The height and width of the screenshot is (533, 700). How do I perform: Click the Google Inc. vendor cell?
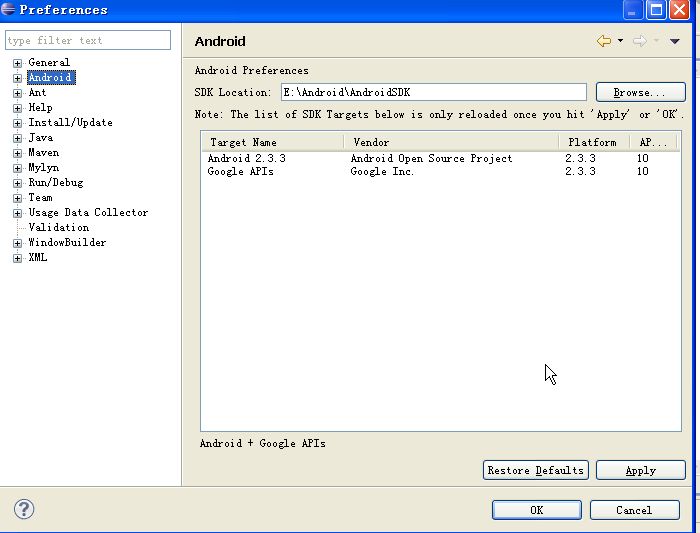pyautogui.click(x=382, y=171)
